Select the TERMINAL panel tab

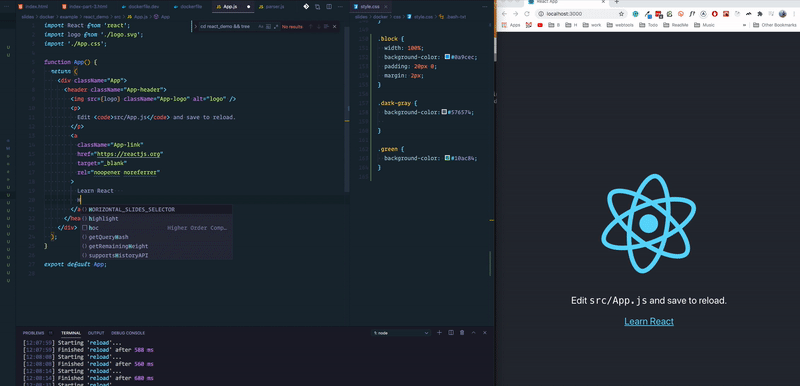coord(71,333)
